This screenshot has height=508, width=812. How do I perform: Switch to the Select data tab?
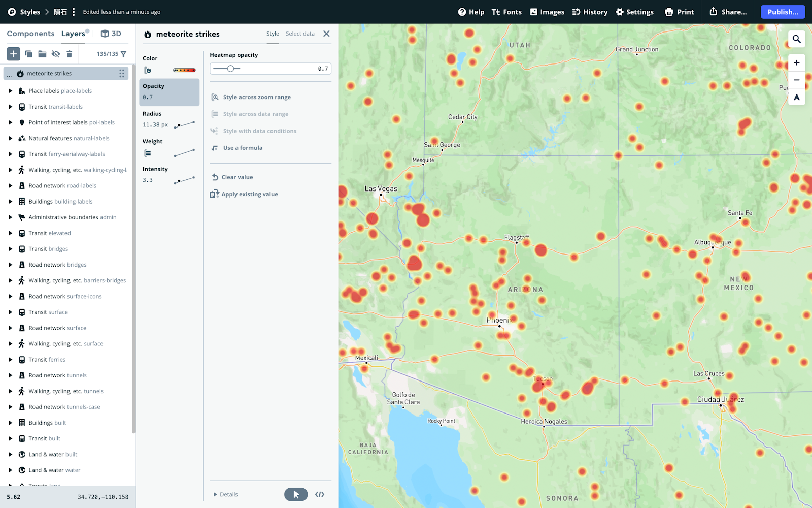coord(300,34)
